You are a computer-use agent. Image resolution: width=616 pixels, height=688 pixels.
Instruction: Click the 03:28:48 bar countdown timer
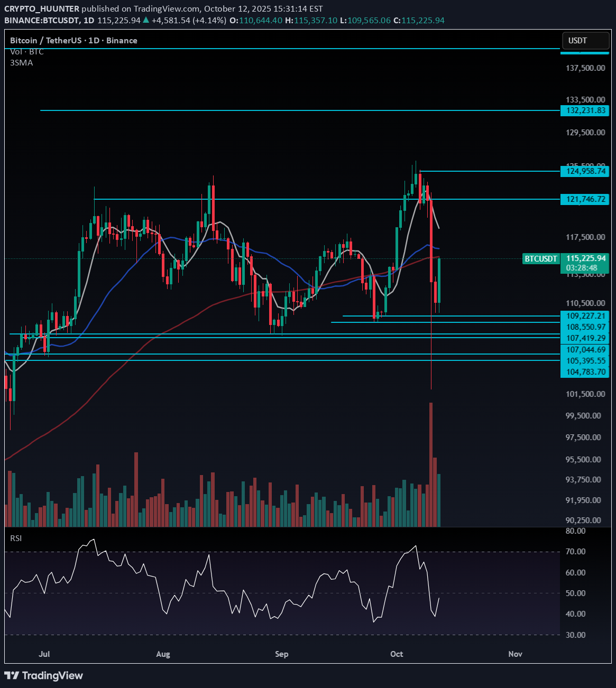click(582, 267)
